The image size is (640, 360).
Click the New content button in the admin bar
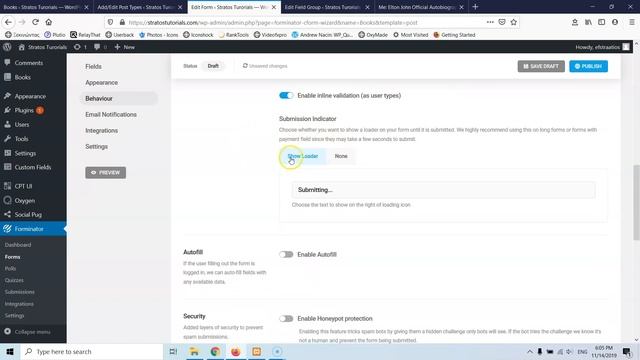pyautogui.click(x=124, y=47)
